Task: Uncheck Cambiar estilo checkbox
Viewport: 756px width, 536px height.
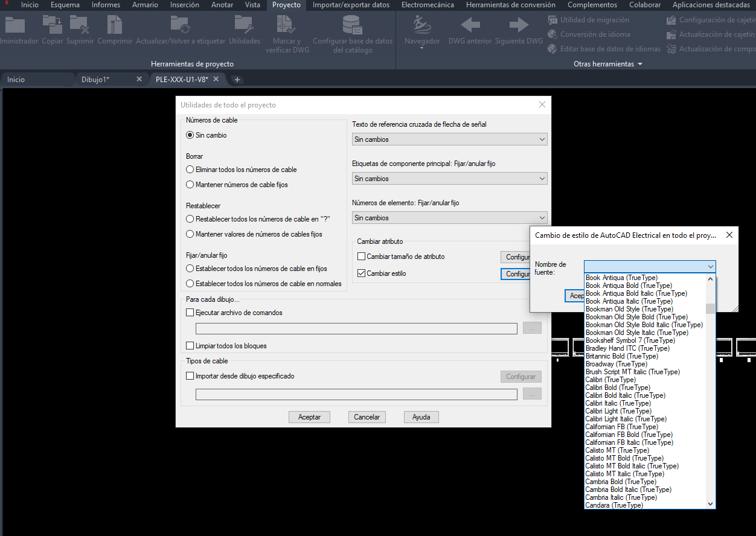Action: tap(362, 273)
